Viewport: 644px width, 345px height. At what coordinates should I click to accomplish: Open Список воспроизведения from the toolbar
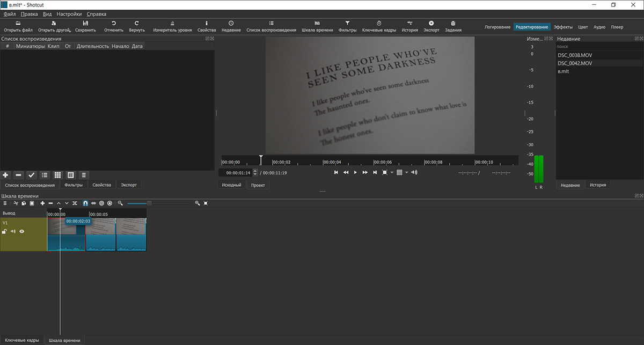pyautogui.click(x=271, y=26)
